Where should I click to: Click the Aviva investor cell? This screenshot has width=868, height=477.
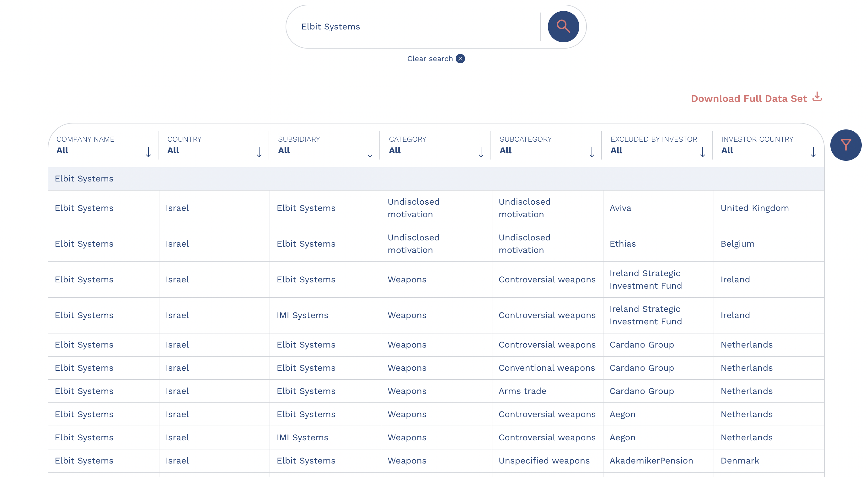click(620, 208)
